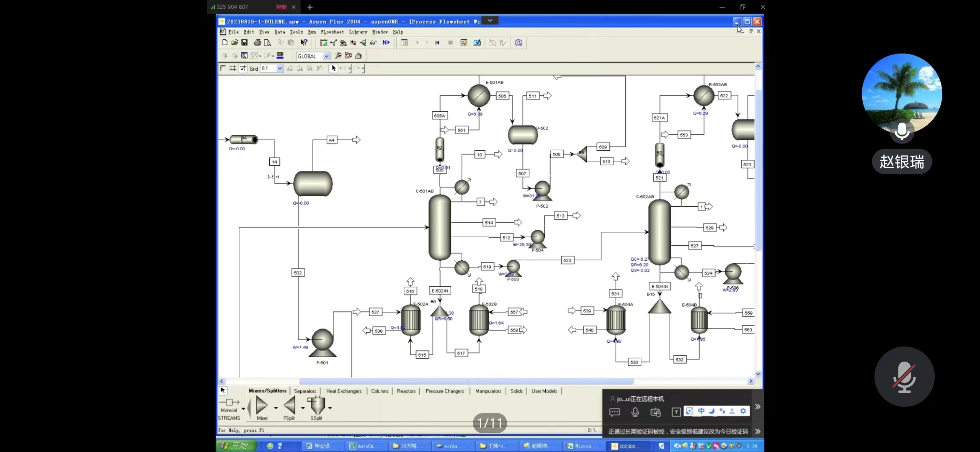Expand the SSplit icon variants arrow
Screen dimensions: 980x452
click(x=330, y=408)
